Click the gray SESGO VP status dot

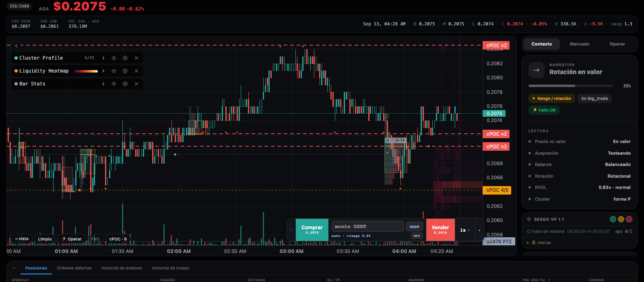pos(529,219)
